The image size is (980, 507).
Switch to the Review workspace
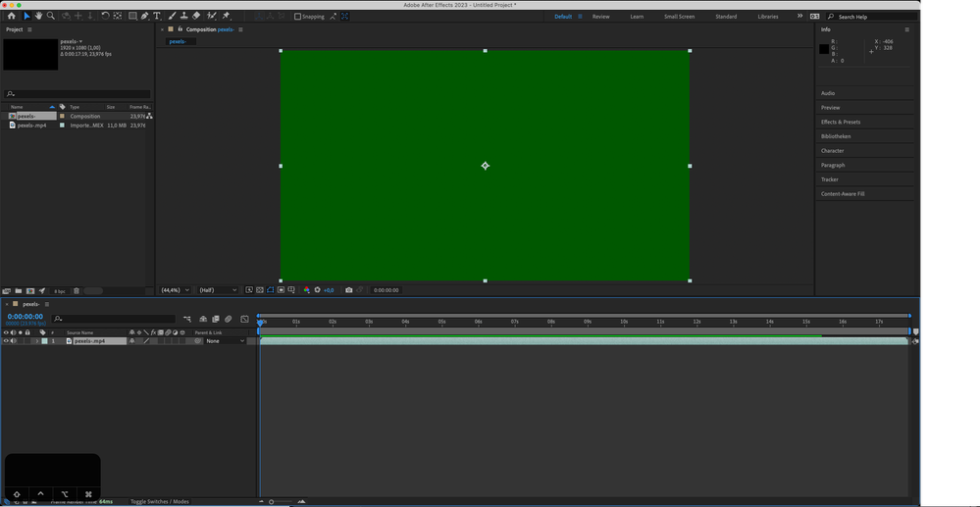pos(600,17)
